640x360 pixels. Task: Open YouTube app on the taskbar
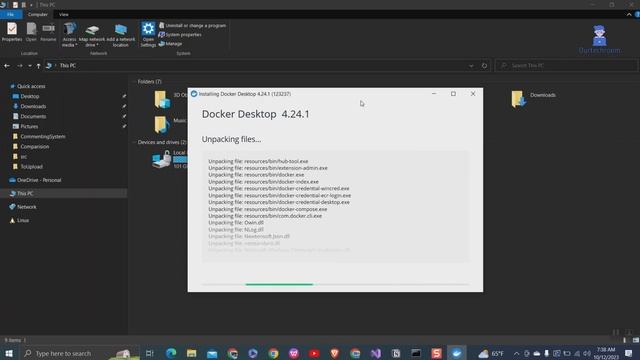[x=314, y=353]
